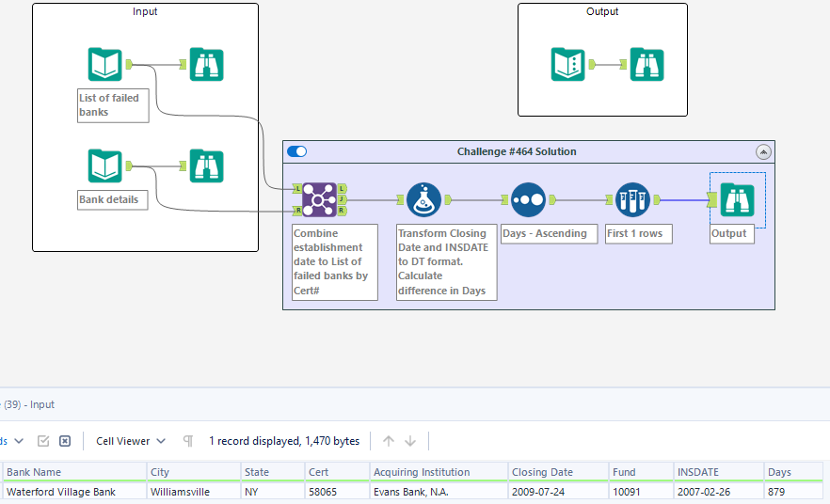The width and height of the screenshot is (830, 504).
Task: Click the 'Combine establishment date' annotation
Action: 335,262
